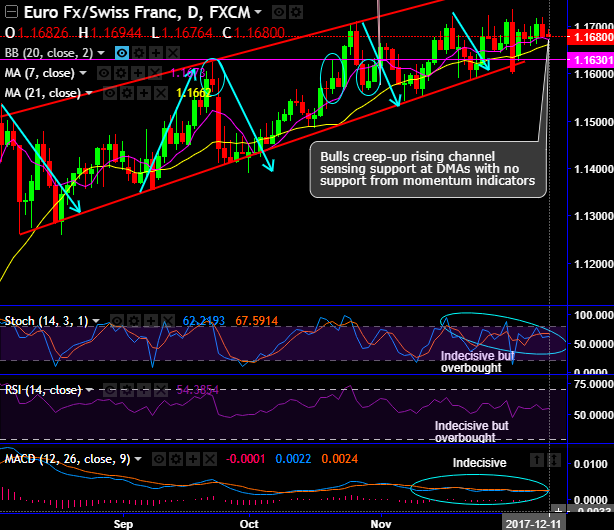Viewport: 614px width, 530px height.
Task: Hide the MA (21, close) line
Action: [110, 93]
